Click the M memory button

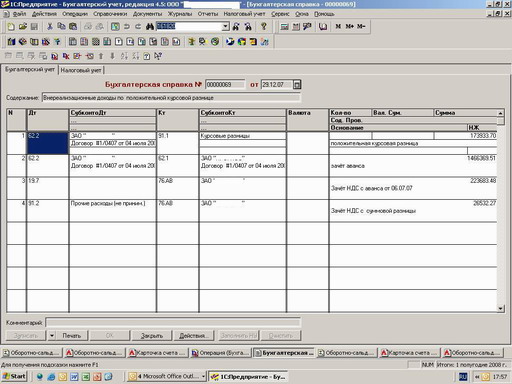[338, 26]
